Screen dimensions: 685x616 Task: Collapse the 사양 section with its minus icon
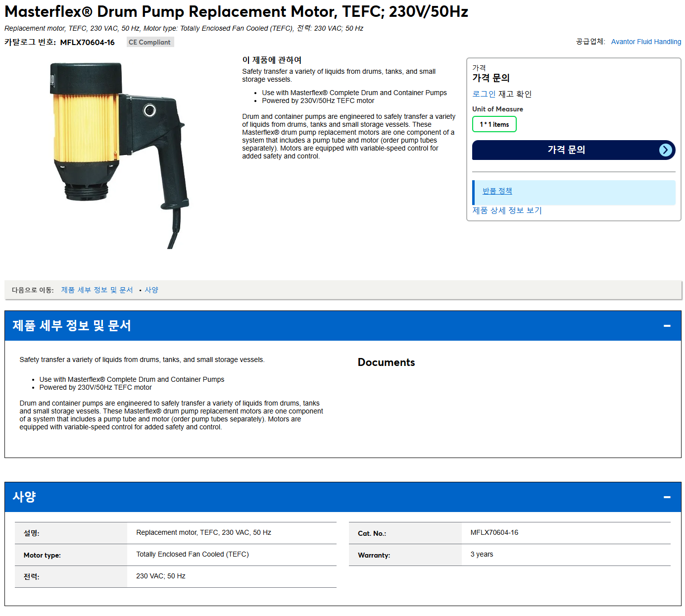[x=667, y=497]
